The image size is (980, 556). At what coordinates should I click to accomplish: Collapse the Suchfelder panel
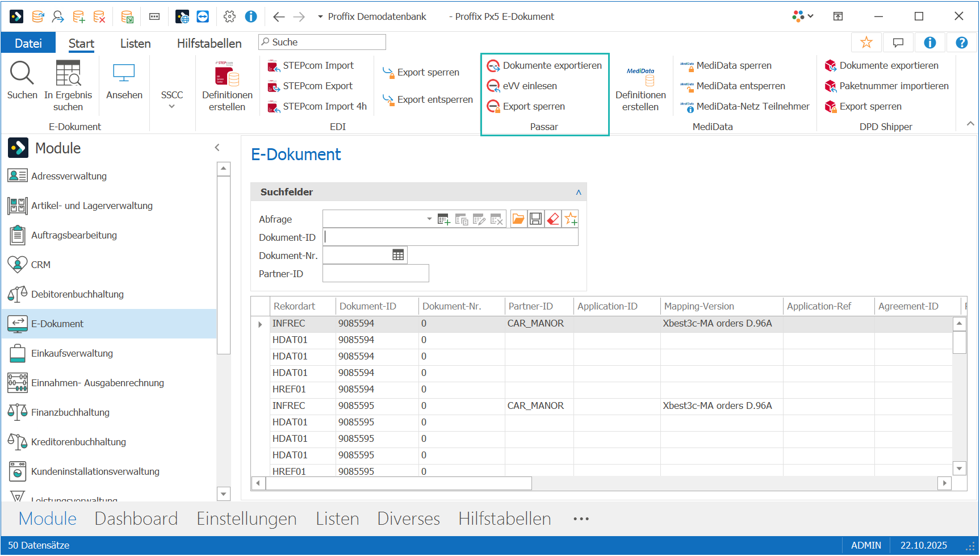579,193
